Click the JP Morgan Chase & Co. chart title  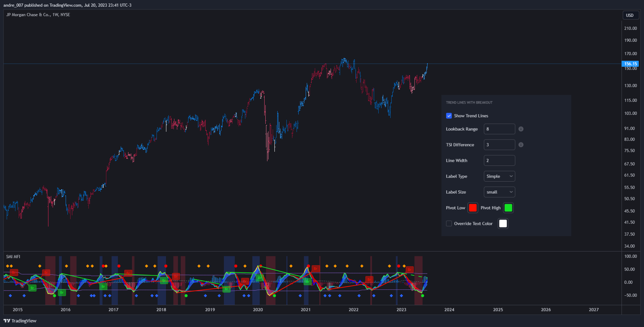coord(38,15)
